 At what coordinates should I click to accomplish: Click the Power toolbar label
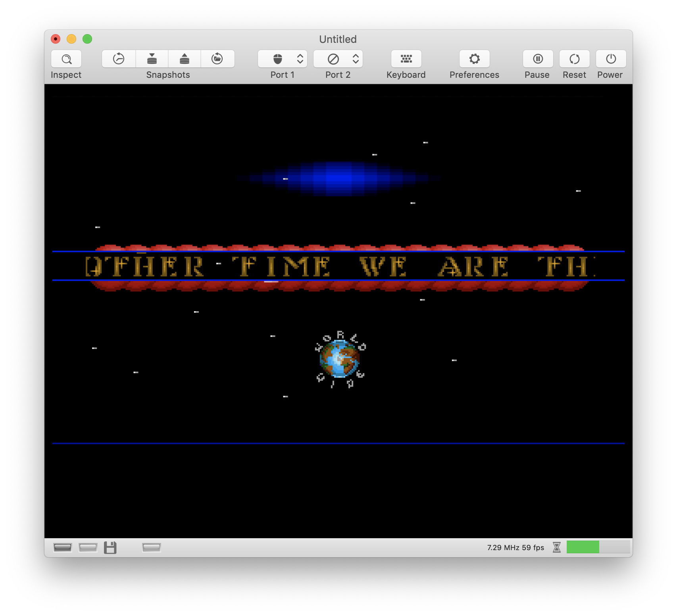point(610,75)
